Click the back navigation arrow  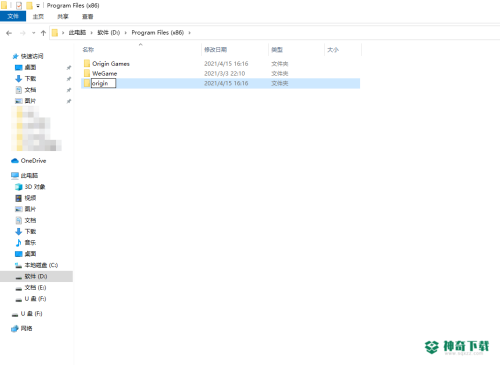click(x=9, y=33)
